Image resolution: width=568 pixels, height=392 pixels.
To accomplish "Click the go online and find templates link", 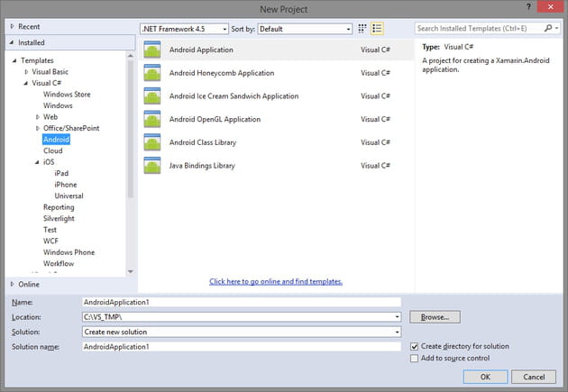I will (x=276, y=281).
